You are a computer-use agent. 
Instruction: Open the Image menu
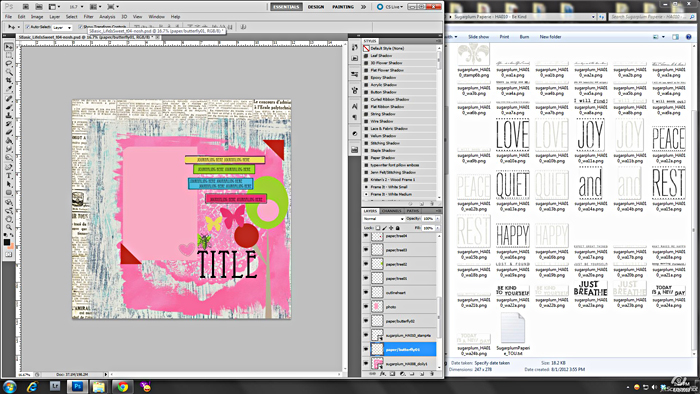37,17
